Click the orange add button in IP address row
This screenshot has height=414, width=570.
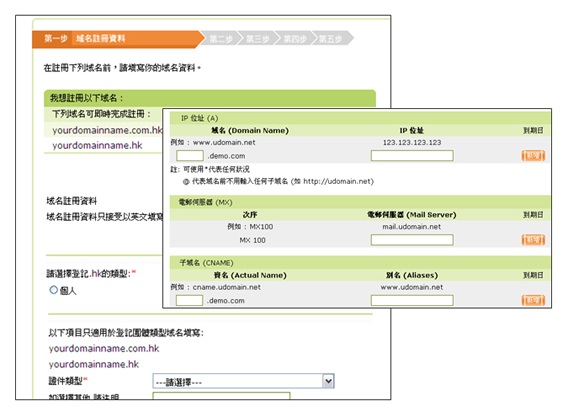[x=533, y=156]
